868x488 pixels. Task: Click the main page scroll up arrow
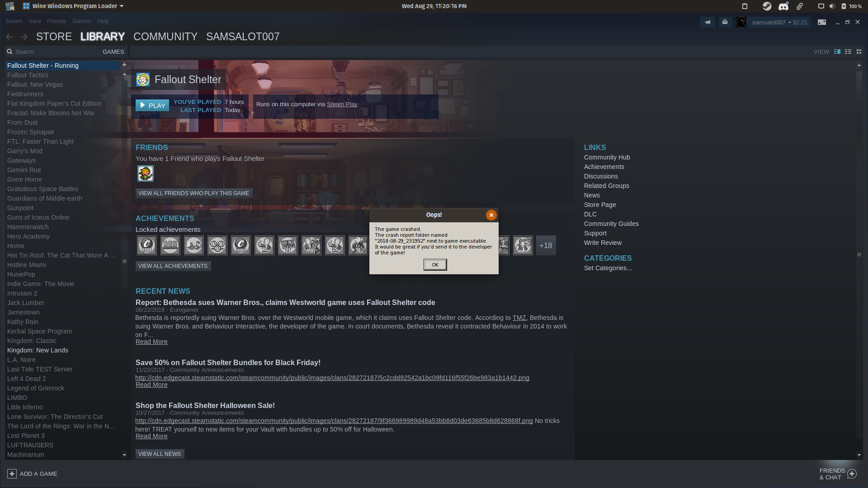859,65
